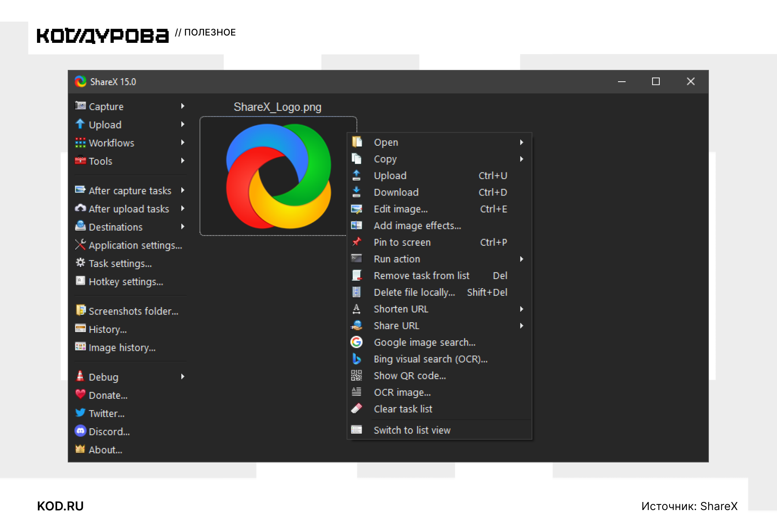Click the Capture camera icon in sidebar
777x532 pixels.
coord(80,106)
